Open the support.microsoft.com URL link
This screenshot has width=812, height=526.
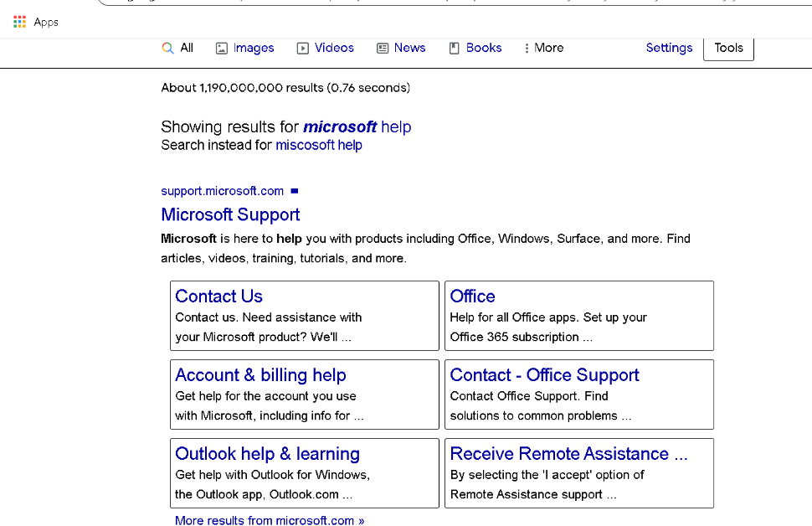click(222, 191)
